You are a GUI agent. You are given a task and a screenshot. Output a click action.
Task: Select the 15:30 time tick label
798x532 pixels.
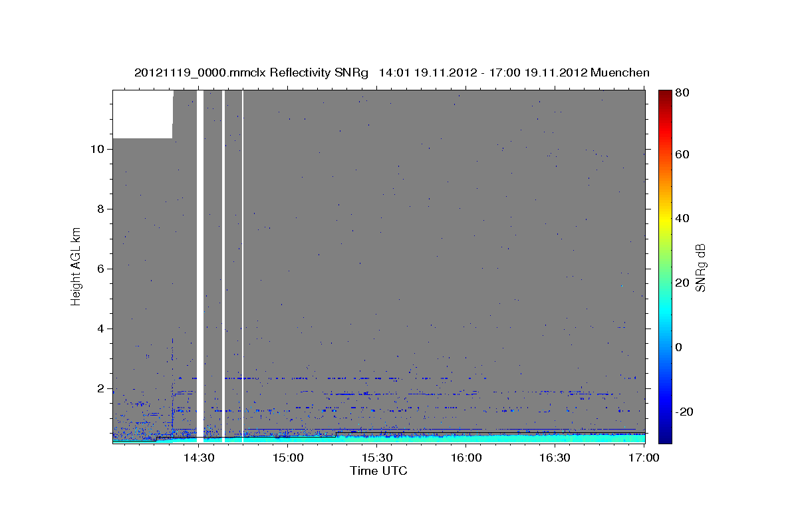(x=377, y=458)
